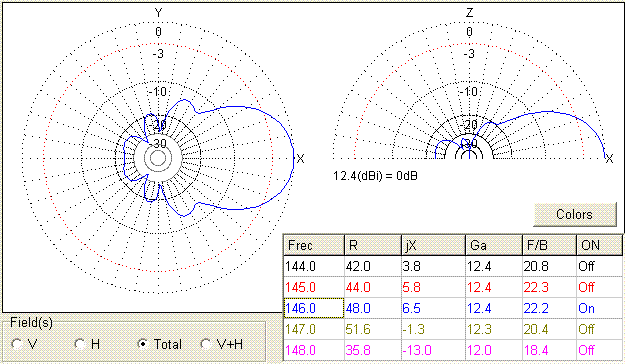Select the V field radio button

pos(17,344)
